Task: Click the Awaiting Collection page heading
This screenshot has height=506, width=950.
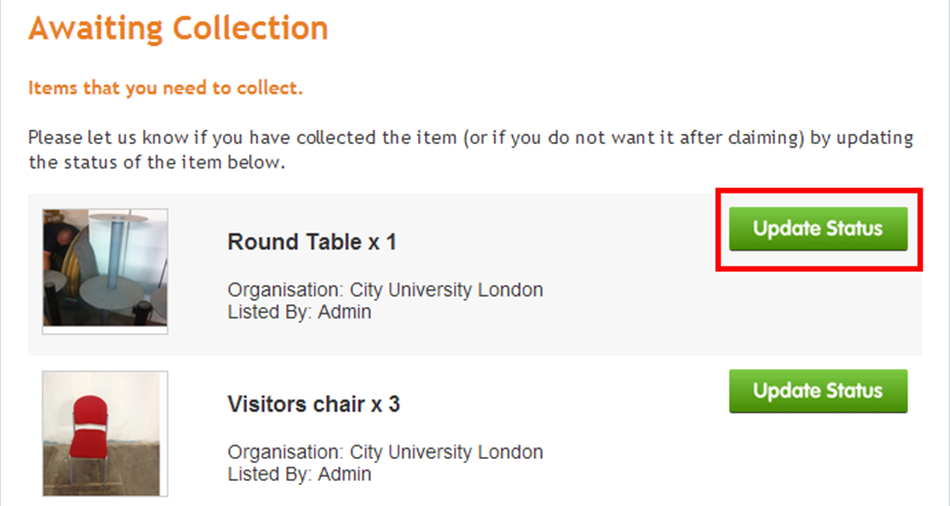Action: (178, 28)
